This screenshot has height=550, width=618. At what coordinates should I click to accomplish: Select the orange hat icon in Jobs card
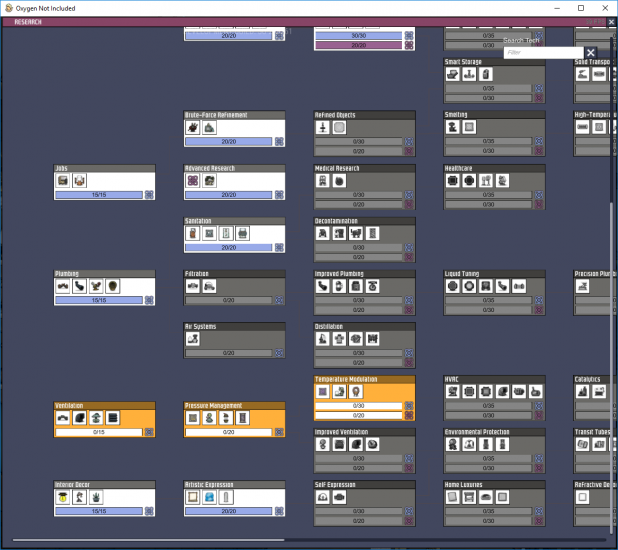(80, 181)
